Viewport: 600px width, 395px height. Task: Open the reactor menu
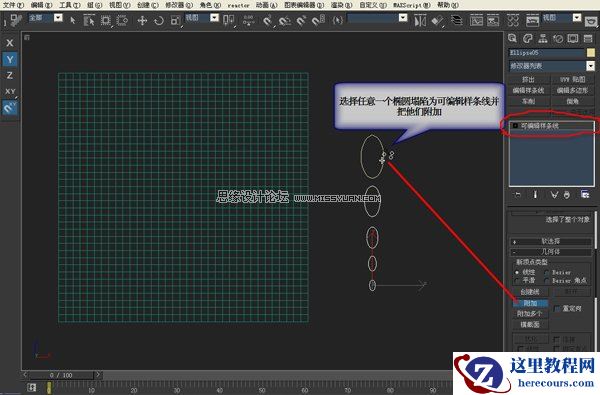[x=238, y=5]
